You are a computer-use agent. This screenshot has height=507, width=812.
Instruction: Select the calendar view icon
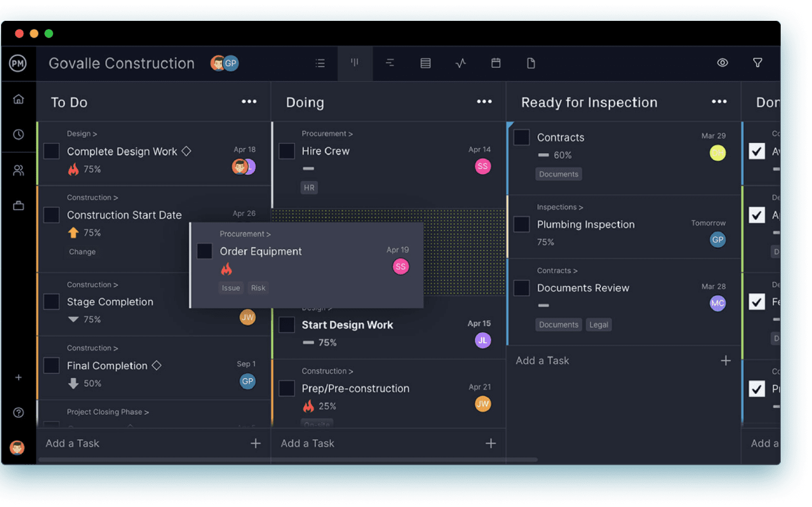pos(496,63)
